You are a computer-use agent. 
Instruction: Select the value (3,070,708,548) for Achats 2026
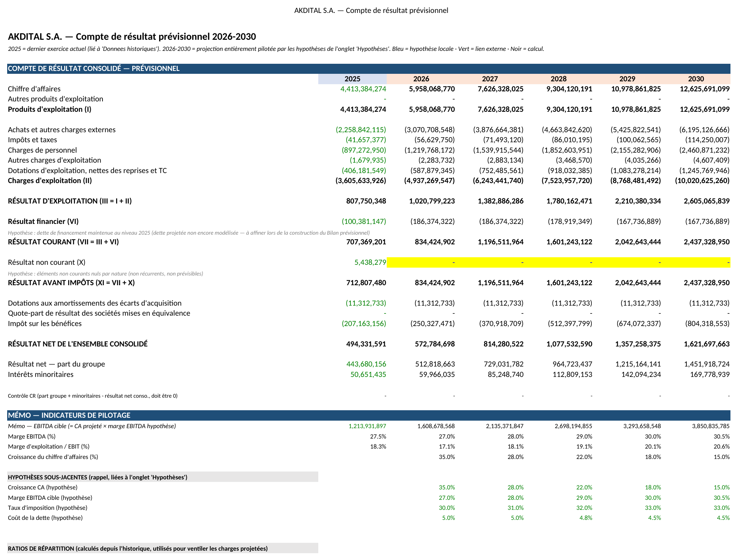pyautogui.click(x=429, y=130)
